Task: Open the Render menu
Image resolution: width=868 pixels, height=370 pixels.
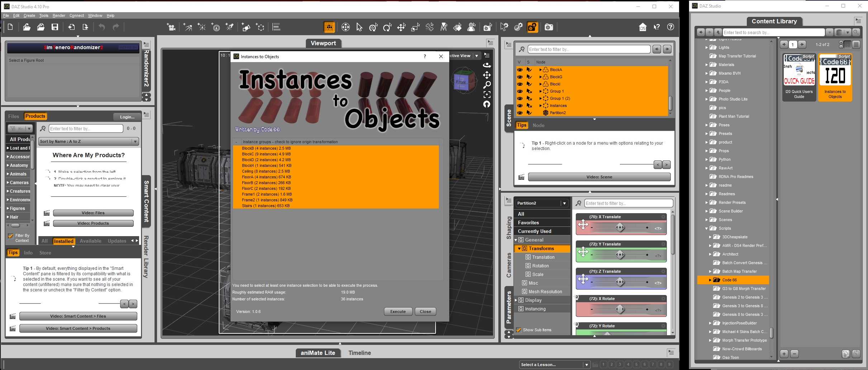Action: (59, 15)
